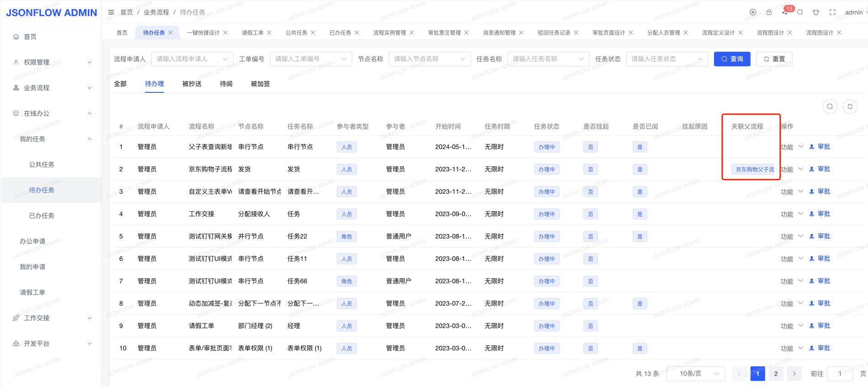This screenshot has width=868, height=387.
Task: Open the 流程申请人 dropdown filter
Action: click(x=192, y=59)
